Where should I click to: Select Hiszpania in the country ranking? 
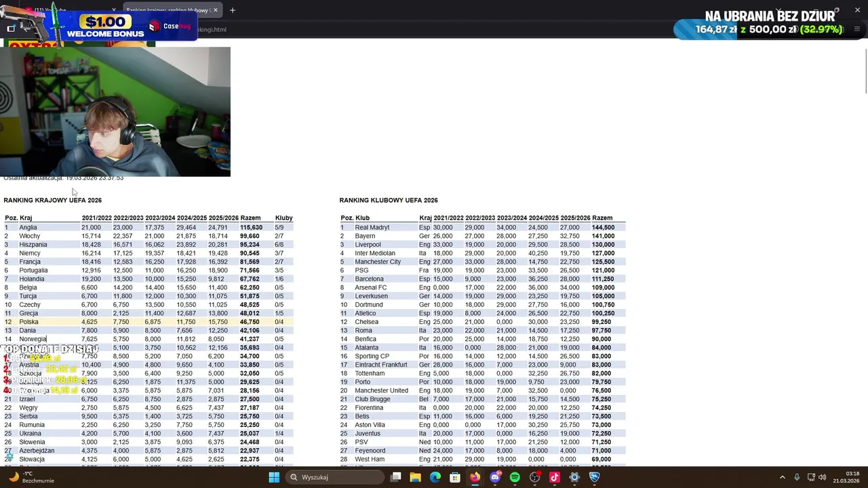click(33, 245)
